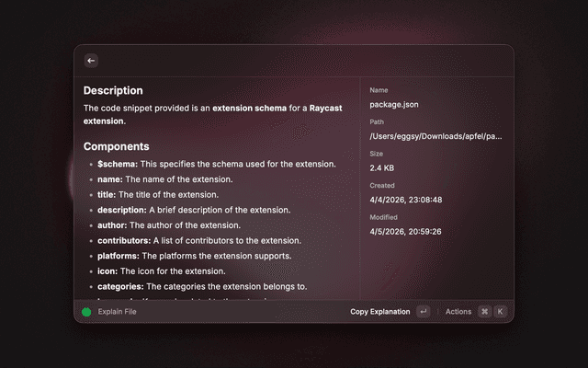
Task: Copy Explanation via bottom bar button
Action: coord(379,312)
